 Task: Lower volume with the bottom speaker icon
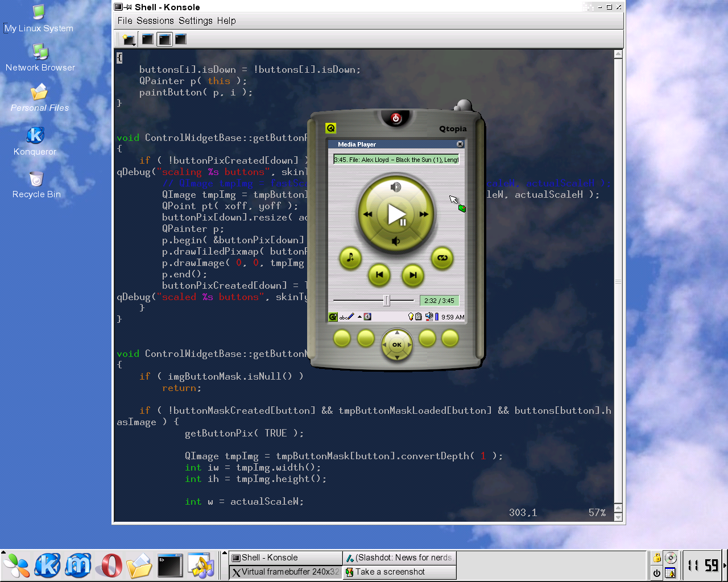point(396,242)
